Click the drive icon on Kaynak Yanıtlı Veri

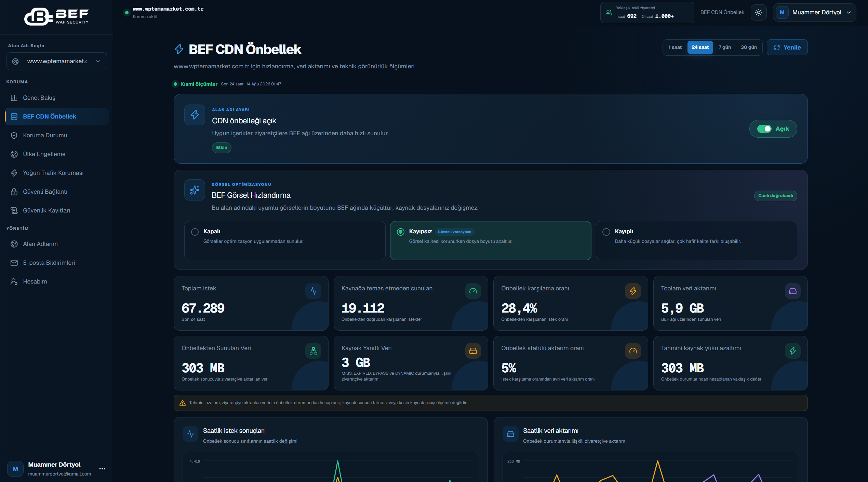pyautogui.click(x=473, y=351)
